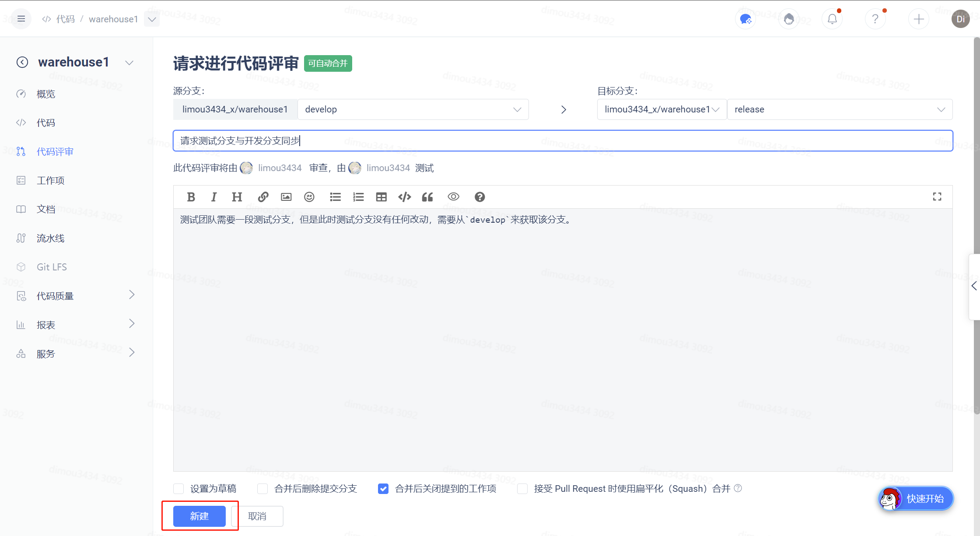Preview the description with the eye icon
980x536 pixels.
click(453, 197)
